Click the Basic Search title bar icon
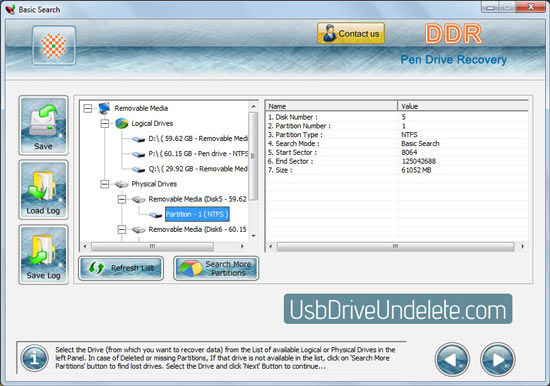 tap(10, 9)
